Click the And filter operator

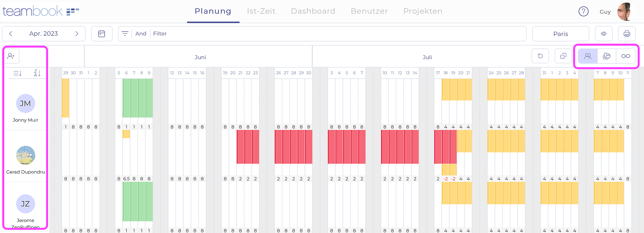pos(141,34)
